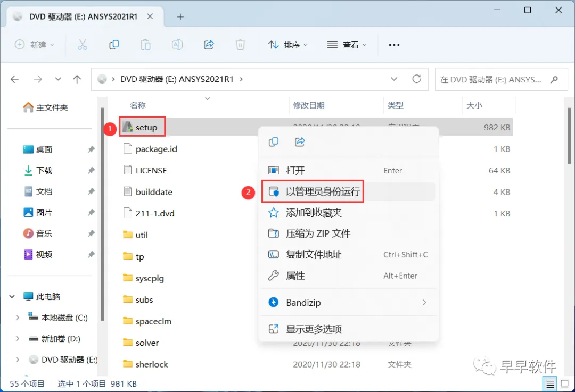Go forward with the right arrow
This screenshot has width=575, height=392.
38,79
